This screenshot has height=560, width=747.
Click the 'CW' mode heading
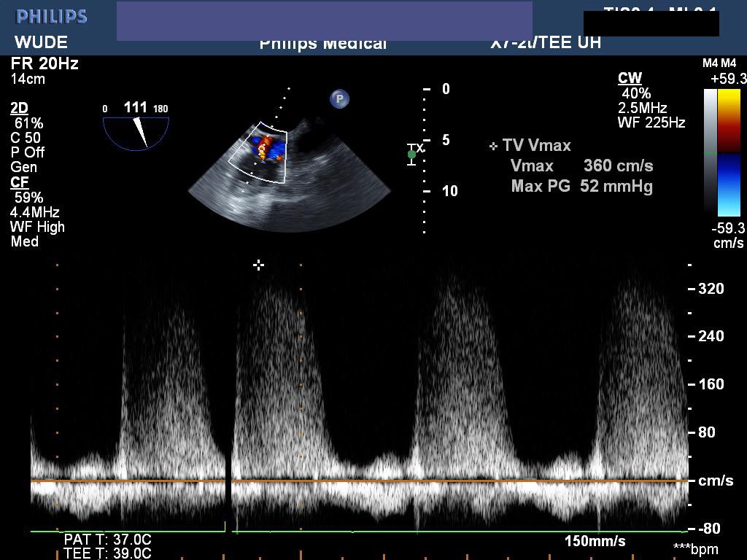tap(630, 78)
